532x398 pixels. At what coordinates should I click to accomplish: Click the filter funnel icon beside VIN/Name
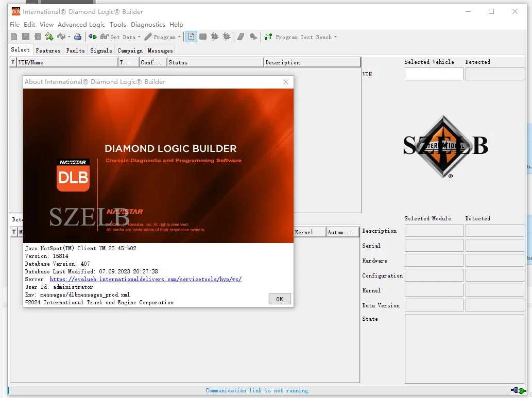(13, 62)
